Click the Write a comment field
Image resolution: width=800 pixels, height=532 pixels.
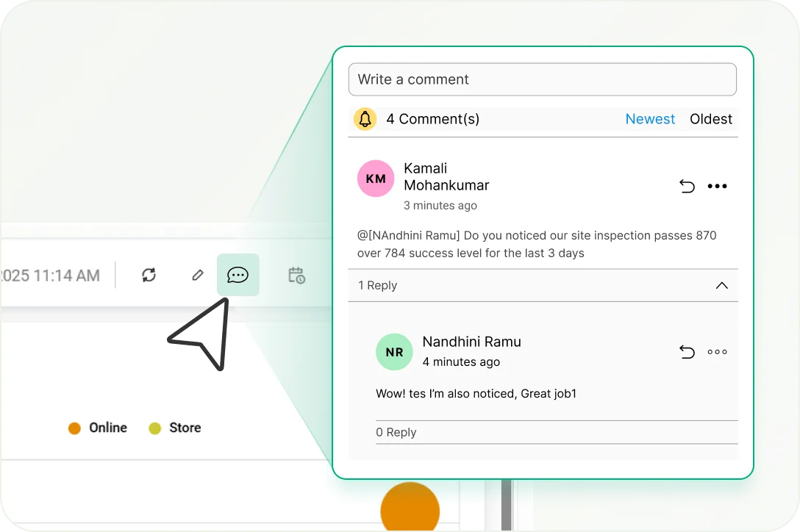point(542,79)
